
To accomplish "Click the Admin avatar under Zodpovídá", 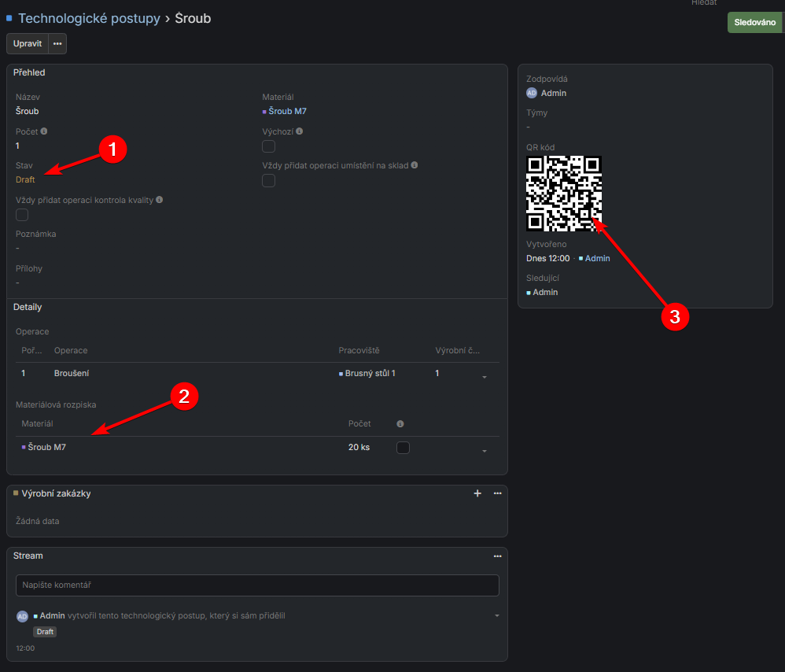I will (532, 93).
